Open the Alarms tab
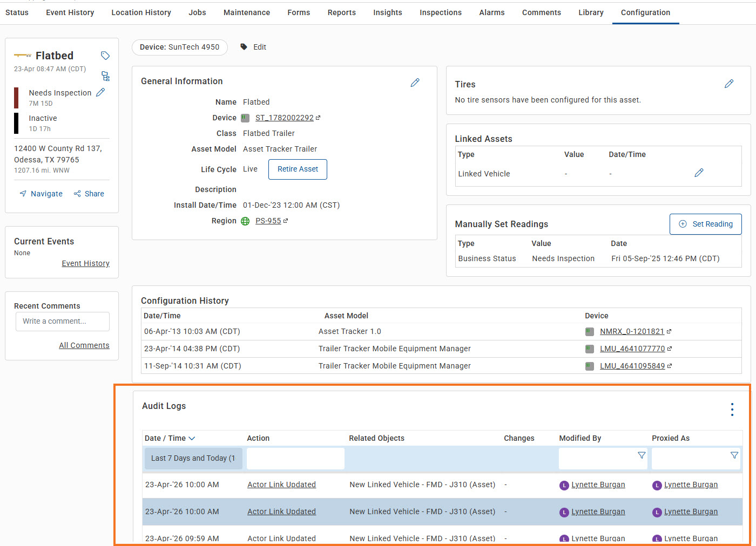 (x=492, y=12)
